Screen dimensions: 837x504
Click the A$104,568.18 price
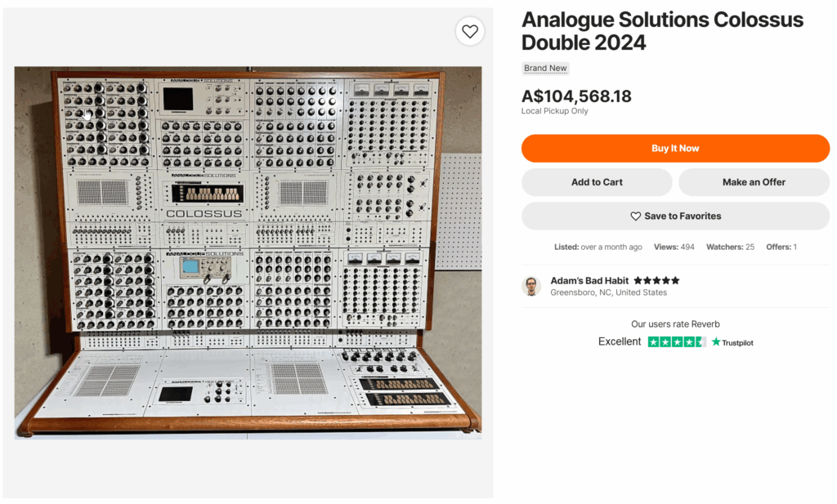pos(576,96)
